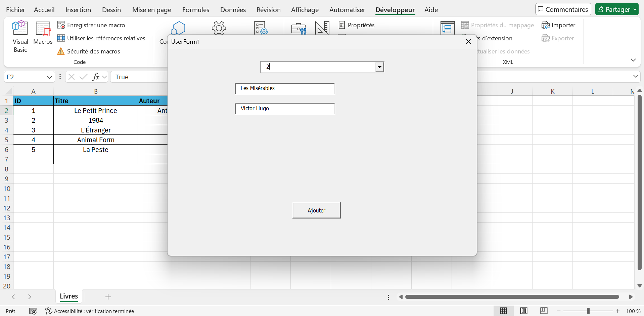Click the 100 % zoom level
This screenshot has height=316, width=644.
[633, 311]
